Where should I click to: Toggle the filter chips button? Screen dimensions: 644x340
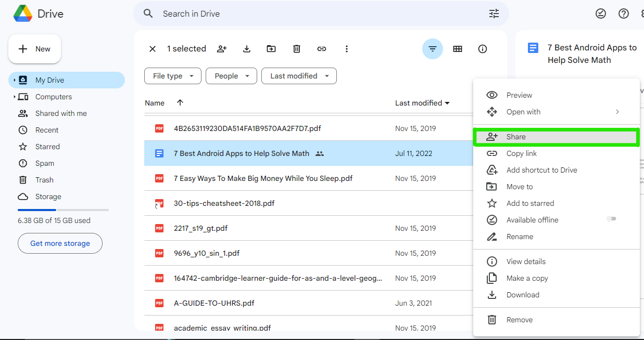pyautogui.click(x=432, y=49)
